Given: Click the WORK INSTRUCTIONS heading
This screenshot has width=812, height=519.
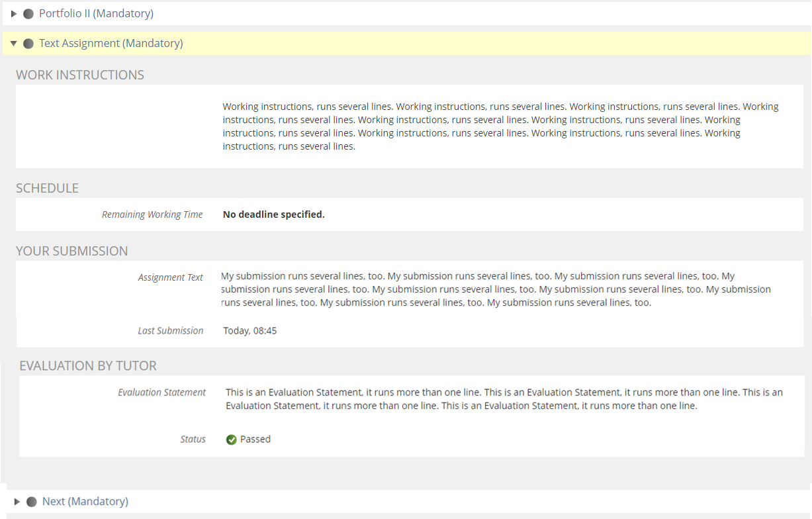Looking at the screenshot, I should coord(80,75).
